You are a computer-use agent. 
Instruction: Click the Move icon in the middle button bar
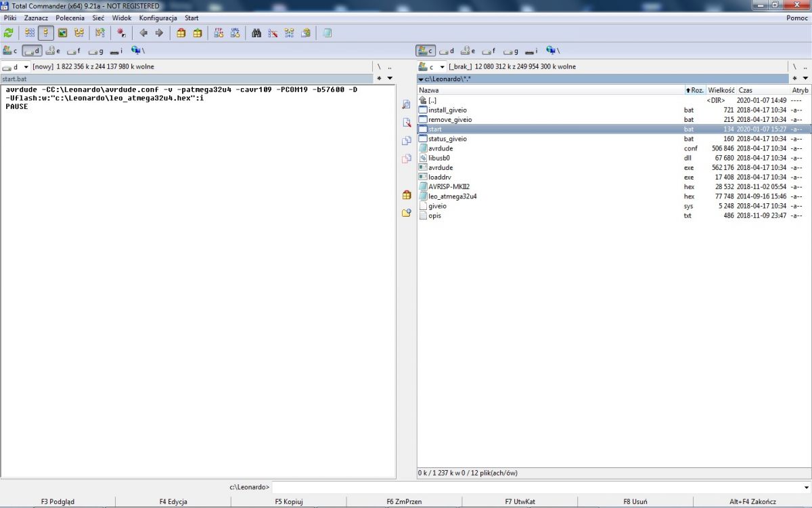click(406, 158)
